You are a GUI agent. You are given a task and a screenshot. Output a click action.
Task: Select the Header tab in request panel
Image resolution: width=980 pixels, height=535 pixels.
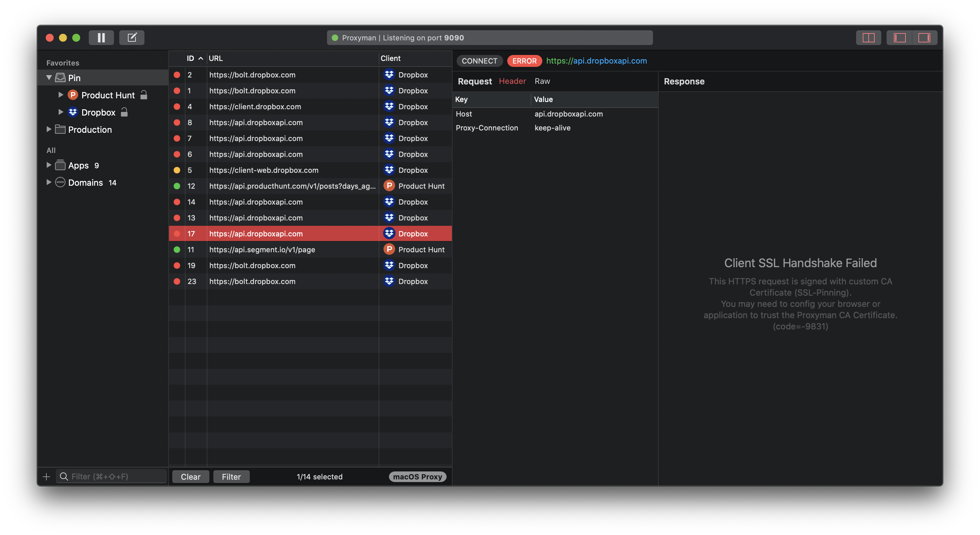pyautogui.click(x=512, y=81)
